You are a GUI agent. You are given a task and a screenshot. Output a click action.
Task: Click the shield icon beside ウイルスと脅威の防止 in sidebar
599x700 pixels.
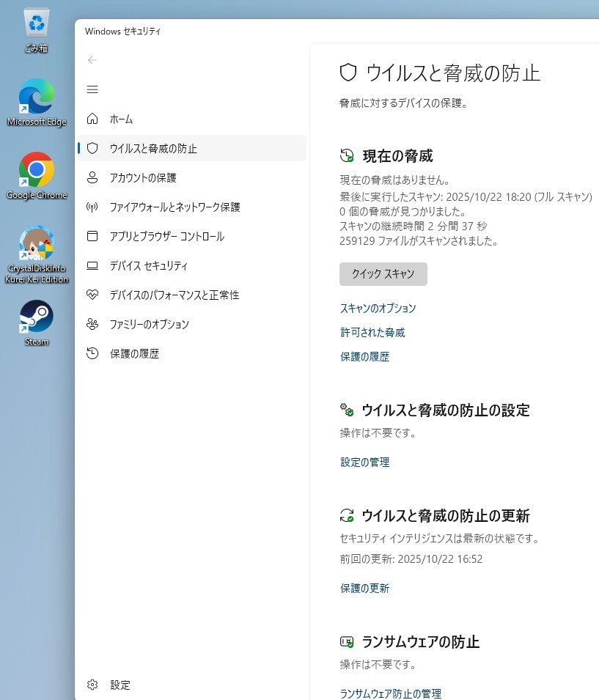point(92,148)
